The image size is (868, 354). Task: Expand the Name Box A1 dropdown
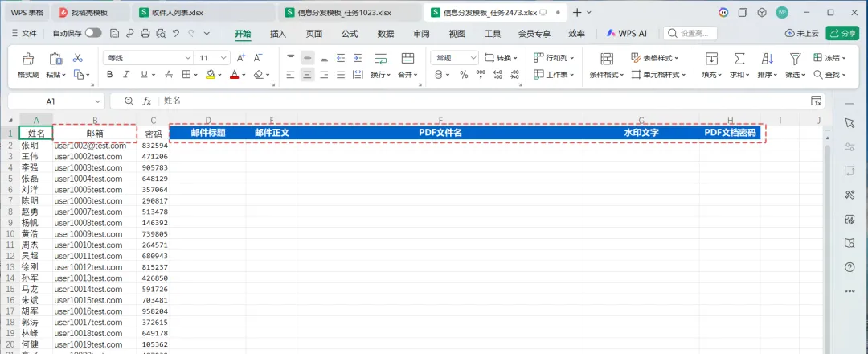coord(98,101)
